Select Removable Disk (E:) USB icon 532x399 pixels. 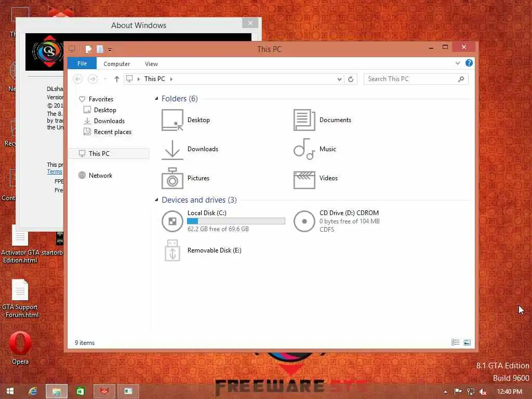click(x=172, y=250)
